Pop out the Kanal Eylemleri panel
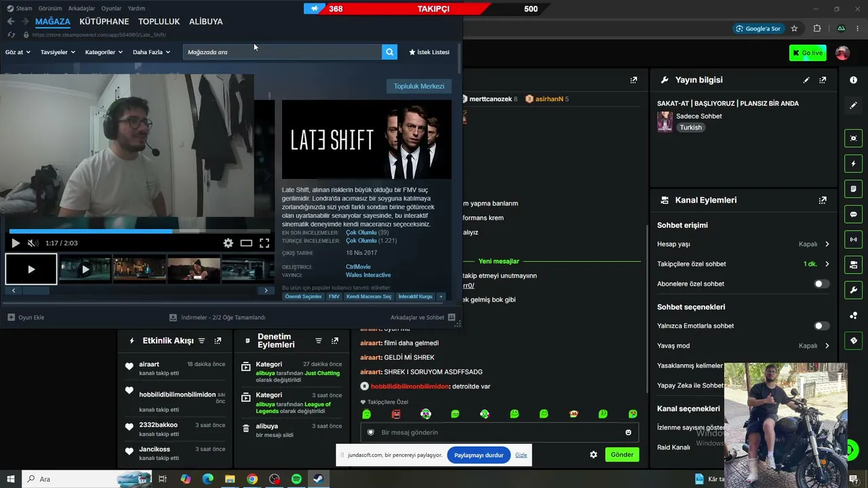Viewport: 868px width, 488px height. pos(823,201)
